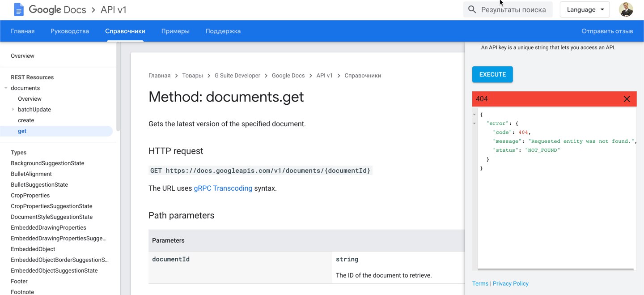Click the Path parameters heading
The height and width of the screenshot is (295, 644).
pyautogui.click(x=182, y=215)
